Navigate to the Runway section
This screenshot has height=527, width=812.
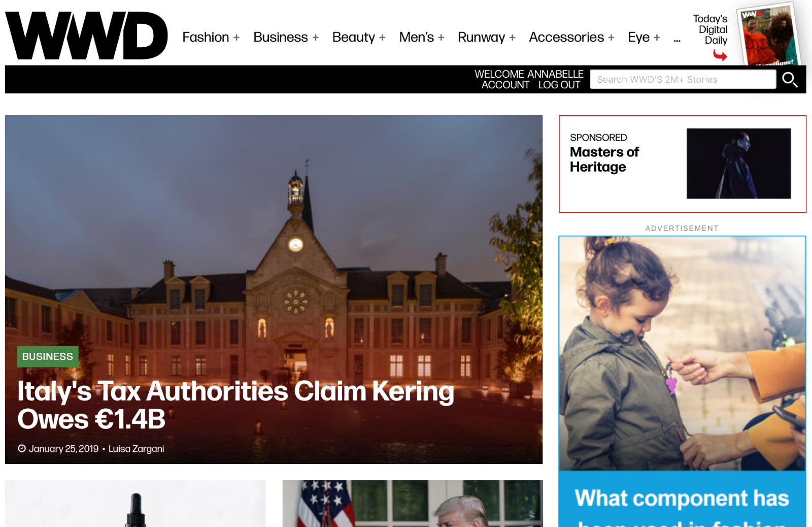tap(482, 38)
